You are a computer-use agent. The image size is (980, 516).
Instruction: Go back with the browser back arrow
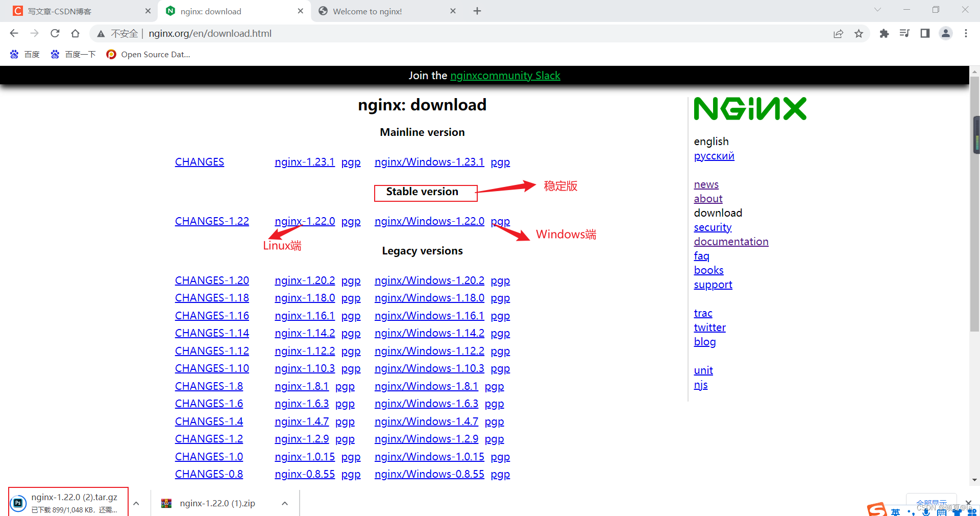click(14, 33)
